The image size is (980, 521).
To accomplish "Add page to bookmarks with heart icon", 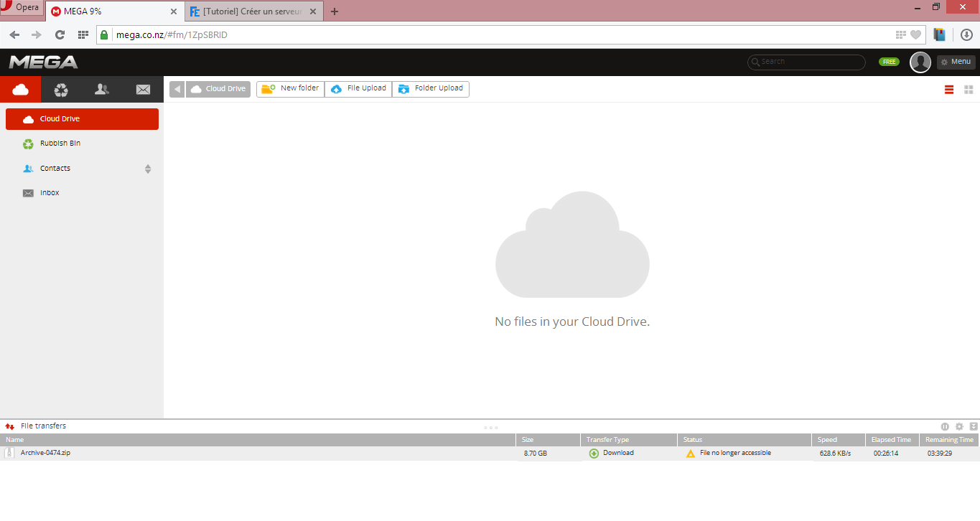I will [x=915, y=34].
